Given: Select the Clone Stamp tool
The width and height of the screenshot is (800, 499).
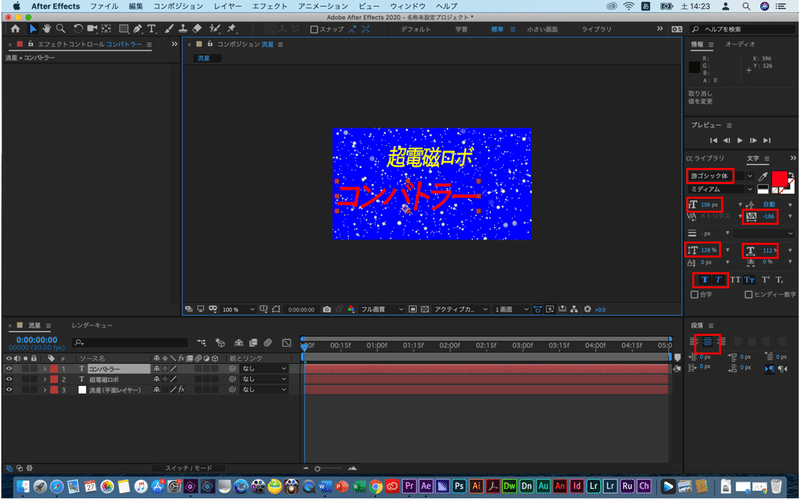Looking at the screenshot, I should coord(183,29).
